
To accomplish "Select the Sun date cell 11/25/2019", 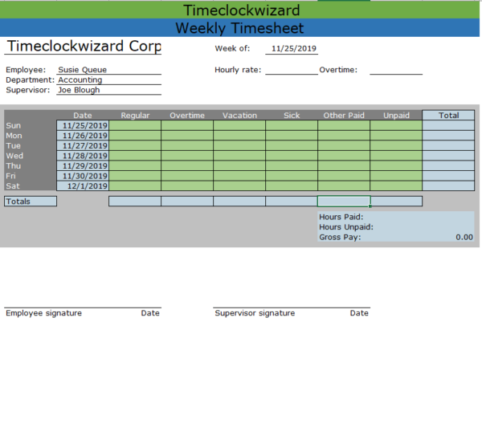I will (x=83, y=125).
